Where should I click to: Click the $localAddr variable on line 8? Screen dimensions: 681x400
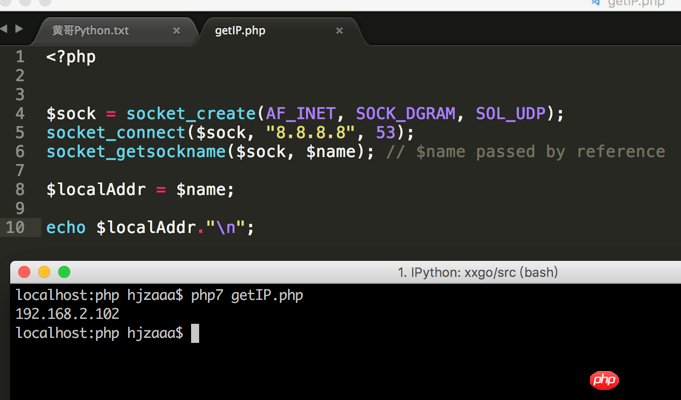click(96, 190)
